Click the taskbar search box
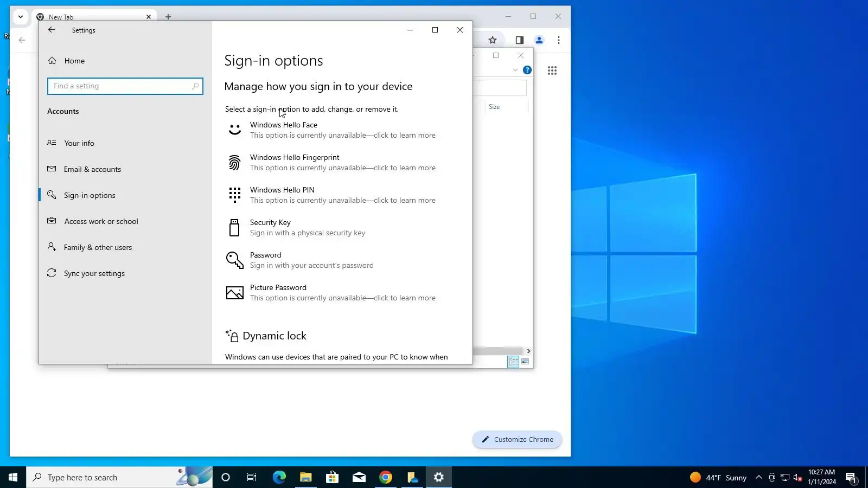 119,477
